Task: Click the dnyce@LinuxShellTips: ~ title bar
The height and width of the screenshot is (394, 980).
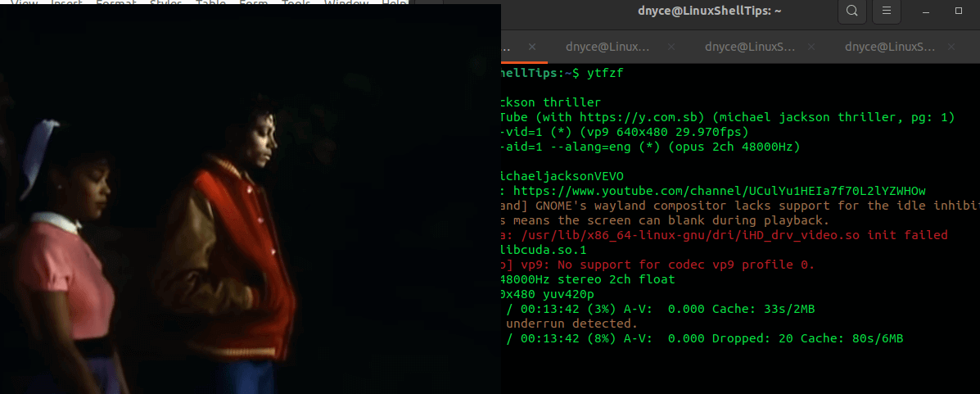Action: 709,11
